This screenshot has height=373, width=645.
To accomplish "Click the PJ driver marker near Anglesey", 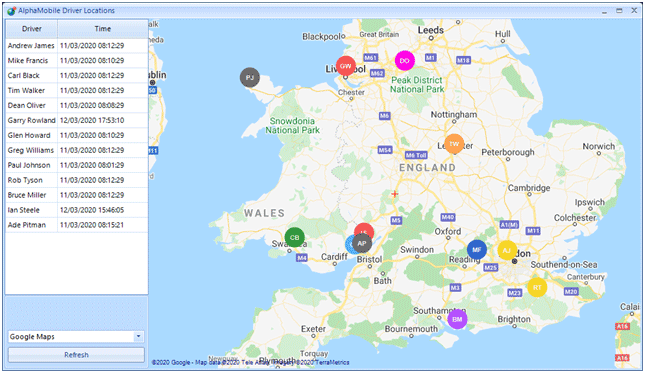I will pos(250,77).
